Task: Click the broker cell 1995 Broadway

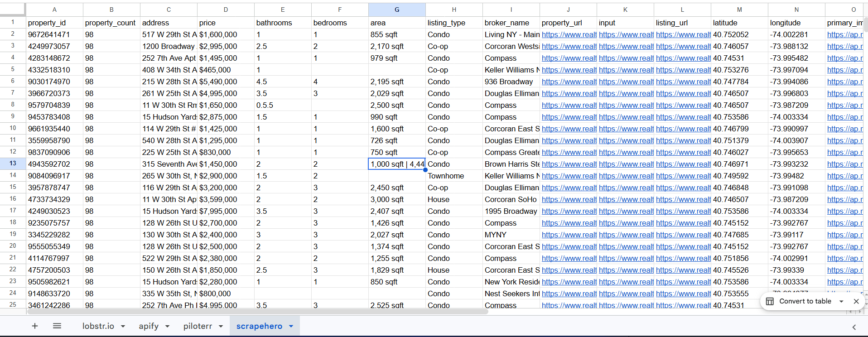Action: coord(511,211)
